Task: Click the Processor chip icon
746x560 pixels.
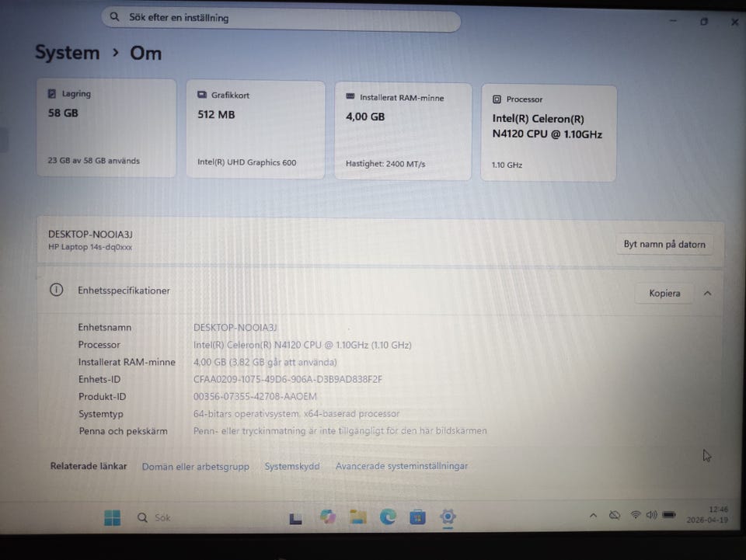Action: (497, 99)
